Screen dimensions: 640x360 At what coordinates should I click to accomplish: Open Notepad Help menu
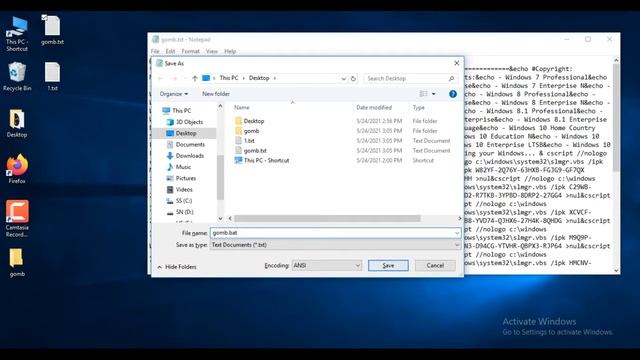click(x=230, y=51)
